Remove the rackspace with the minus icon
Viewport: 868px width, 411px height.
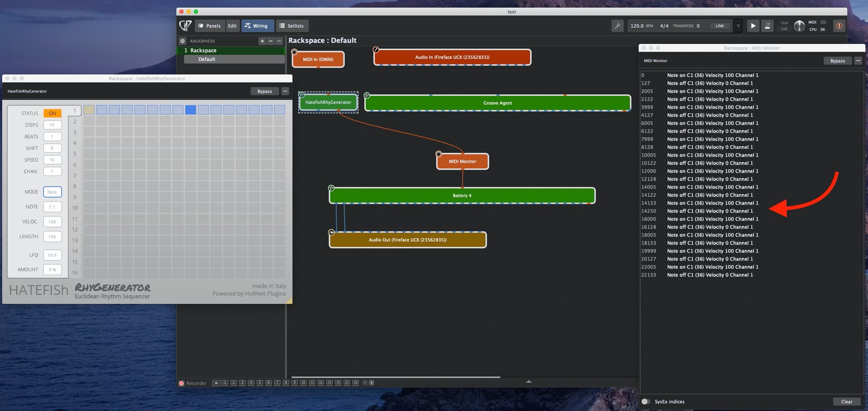270,41
